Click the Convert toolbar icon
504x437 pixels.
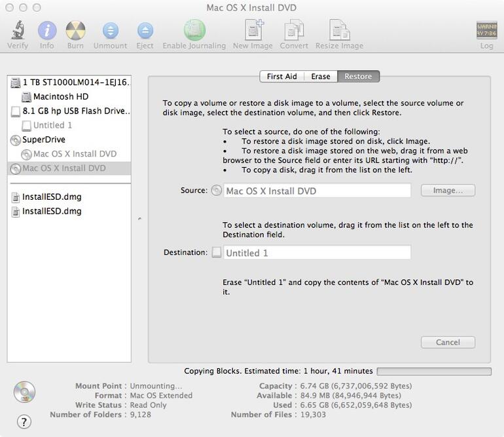tap(294, 30)
